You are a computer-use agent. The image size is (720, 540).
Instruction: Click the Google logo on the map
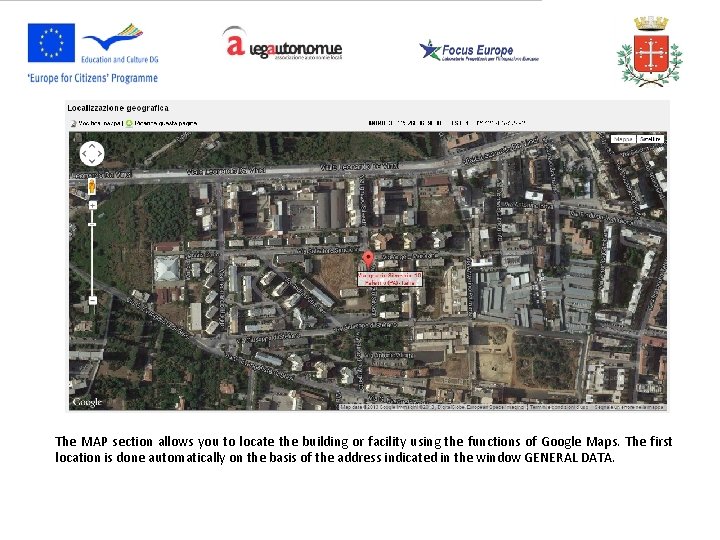coord(87,402)
